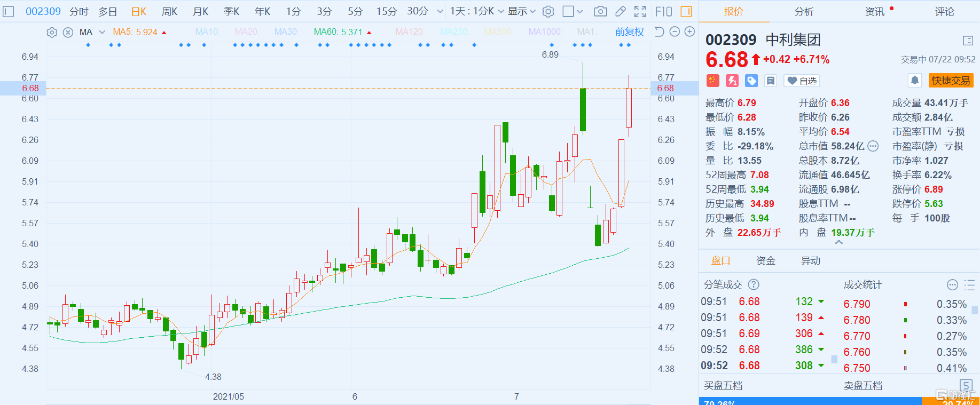Open the 1天:1分K period dropdown
This screenshot has height=405, width=980.
(x=476, y=11)
